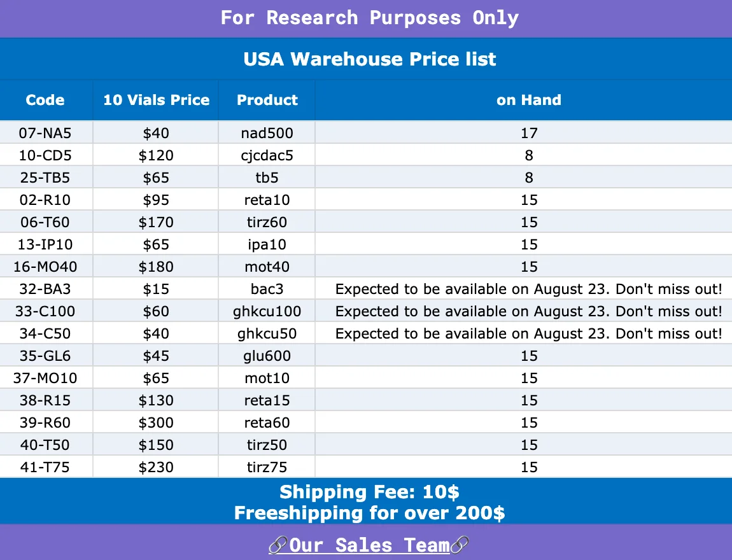Click the cjcdac5 product cell

267,155
